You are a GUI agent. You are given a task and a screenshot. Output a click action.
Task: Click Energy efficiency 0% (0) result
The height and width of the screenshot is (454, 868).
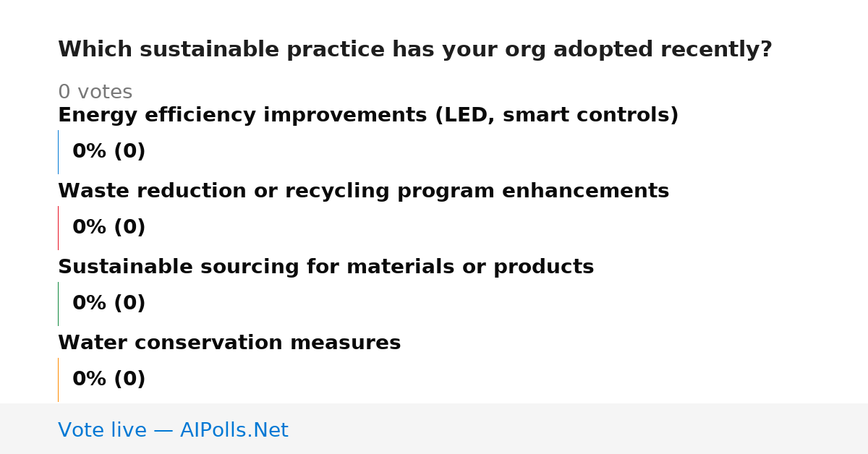point(109,152)
